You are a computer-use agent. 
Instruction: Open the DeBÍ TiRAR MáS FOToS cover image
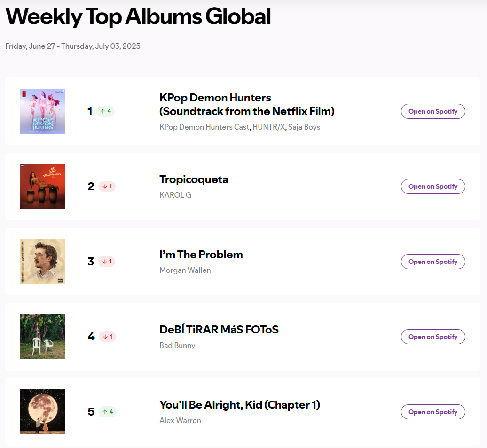tap(43, 337)
